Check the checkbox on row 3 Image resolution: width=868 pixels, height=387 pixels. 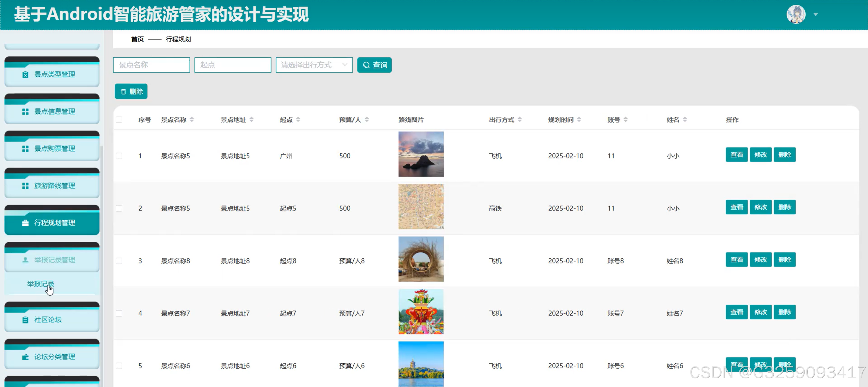click(119, 261)
